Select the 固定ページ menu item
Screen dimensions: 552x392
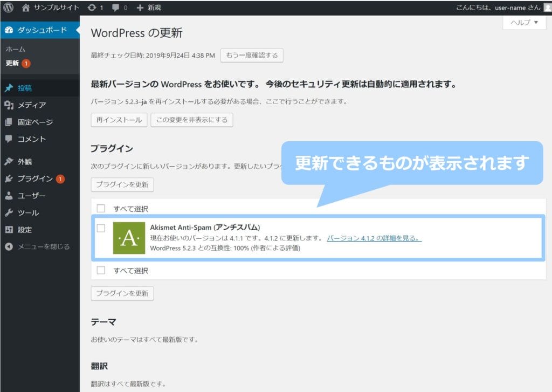click(x=35, y=122)
